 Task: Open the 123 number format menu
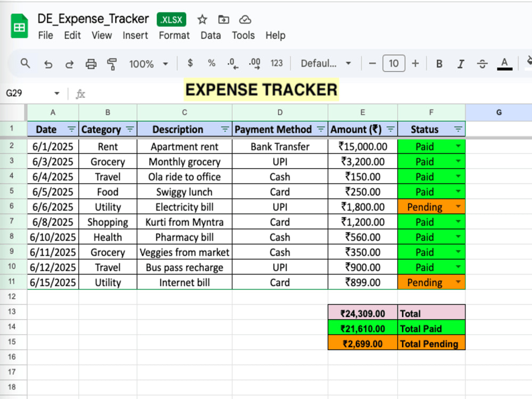pyautogui.click(x=277, y=63)
